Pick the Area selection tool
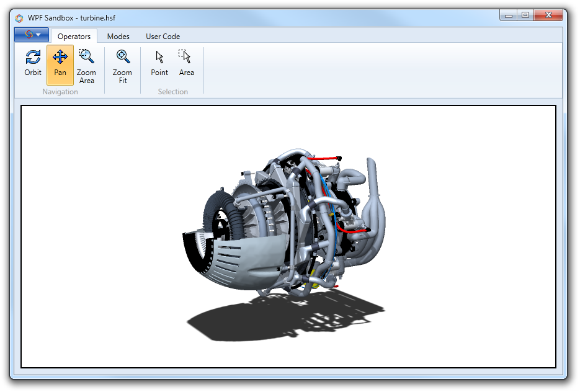Screen dimensions: 580x392 (x=186, y=64)
